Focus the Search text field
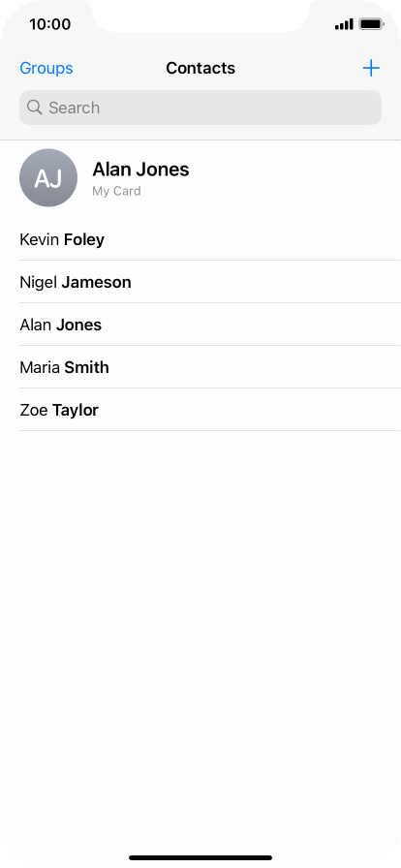 tap(200, 108)
